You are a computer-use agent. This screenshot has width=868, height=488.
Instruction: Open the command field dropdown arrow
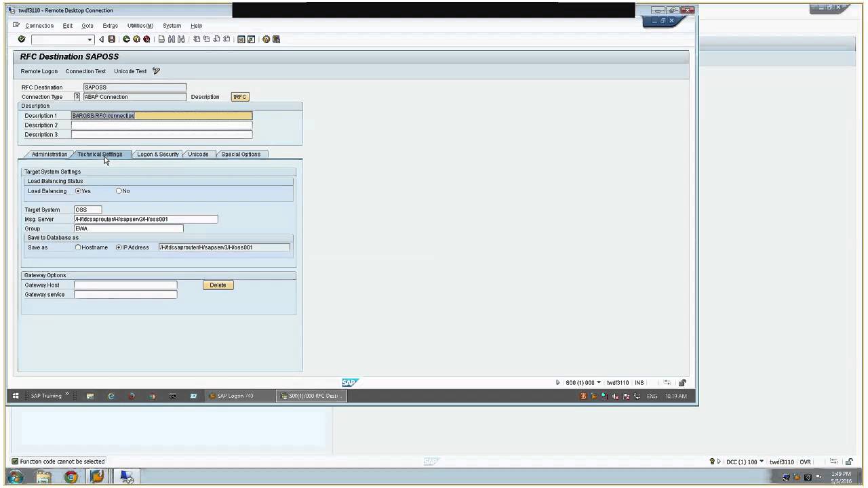click(x=90, y=39)
